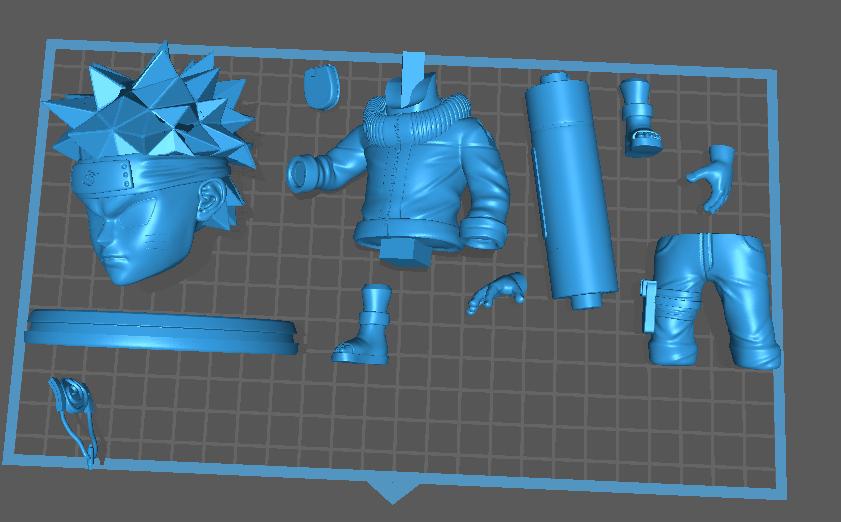Select the small rounded plug part above jacket sleeve
This screenshot has width=841, height=522.
coord(322,87)
